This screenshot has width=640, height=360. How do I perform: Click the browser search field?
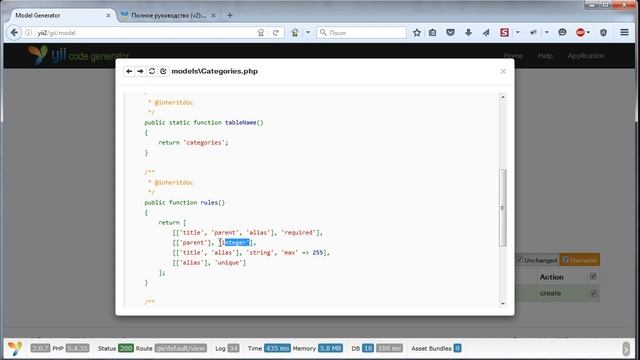click(x=361, y=33)
